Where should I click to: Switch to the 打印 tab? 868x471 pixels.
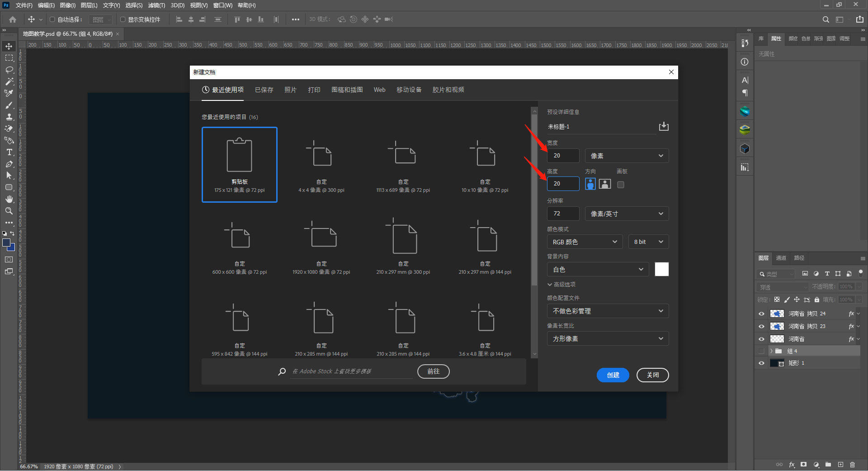pos(314,90)
